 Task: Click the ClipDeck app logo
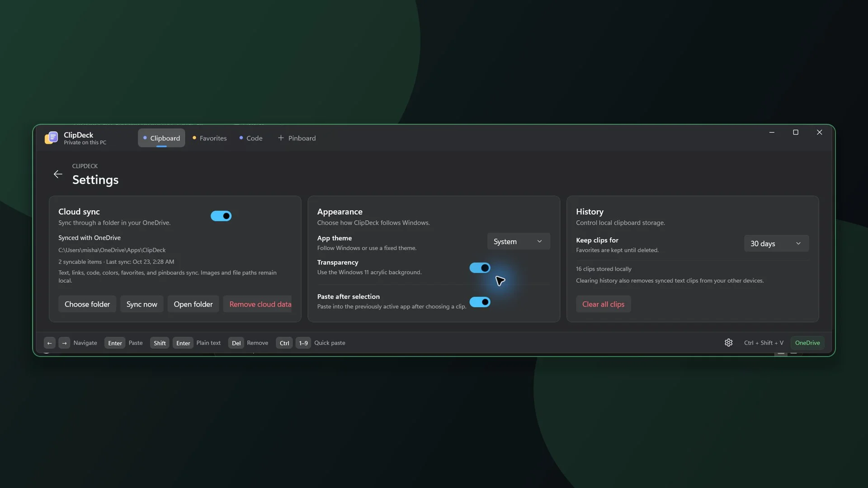pos(51,138)
